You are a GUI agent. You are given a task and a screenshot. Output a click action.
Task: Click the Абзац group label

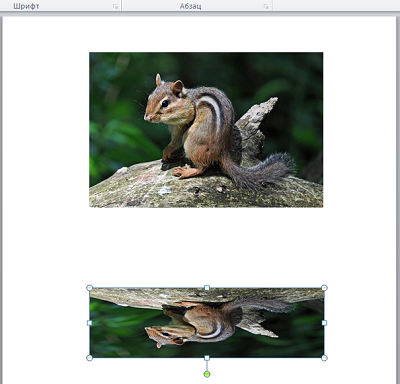(190, 6)
